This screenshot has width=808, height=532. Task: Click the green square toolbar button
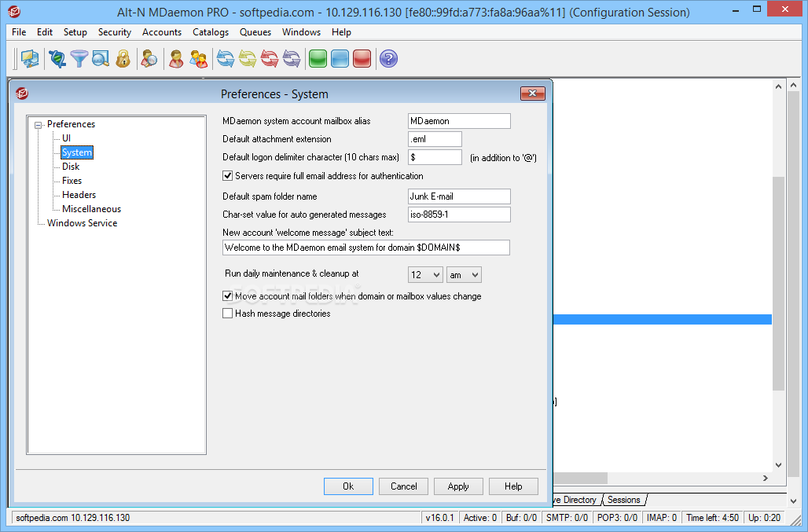pyautogui.click(x=318, y=59)
